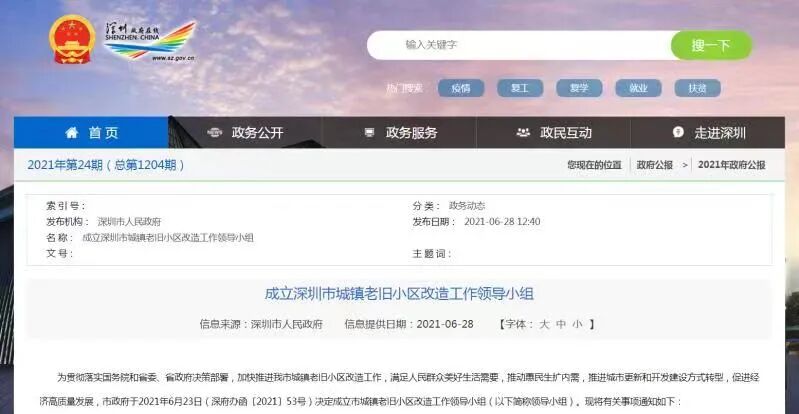Click the home icon in 首页 tab

(72, 133)
